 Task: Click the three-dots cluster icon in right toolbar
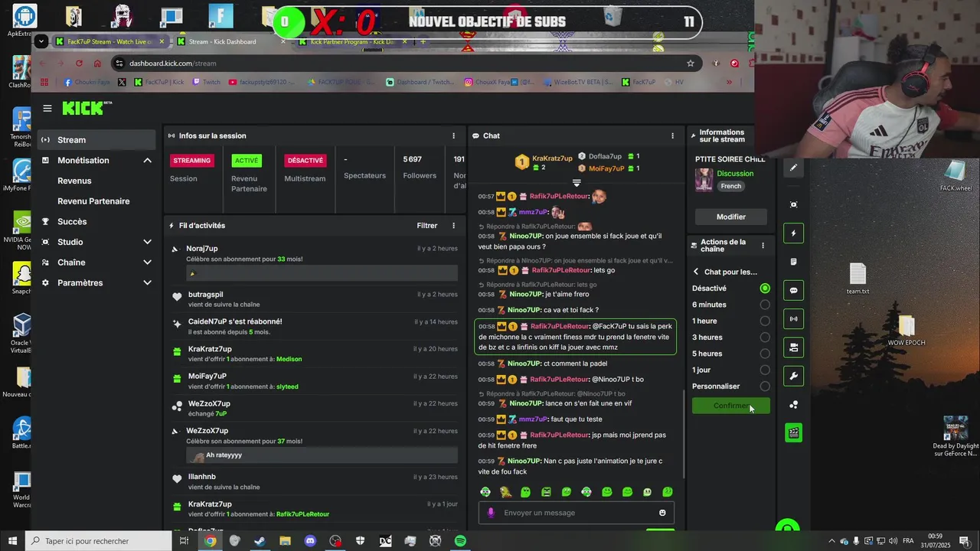[793, 405]
